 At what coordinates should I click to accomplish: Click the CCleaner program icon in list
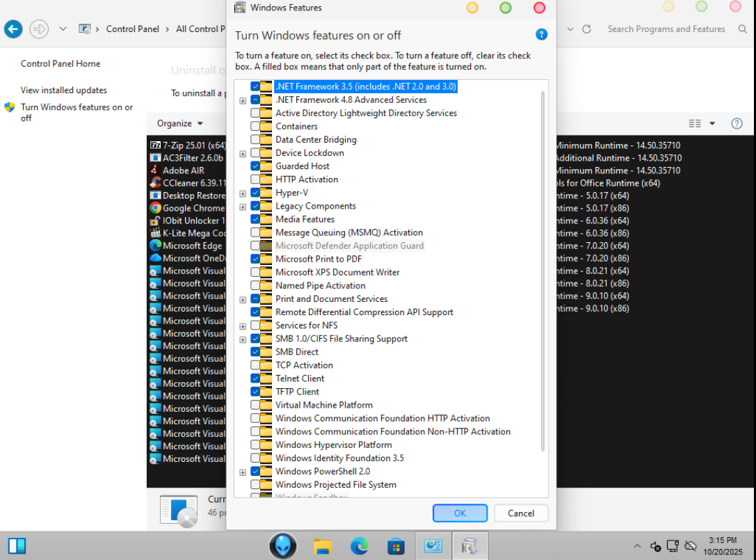coord(156,183)
